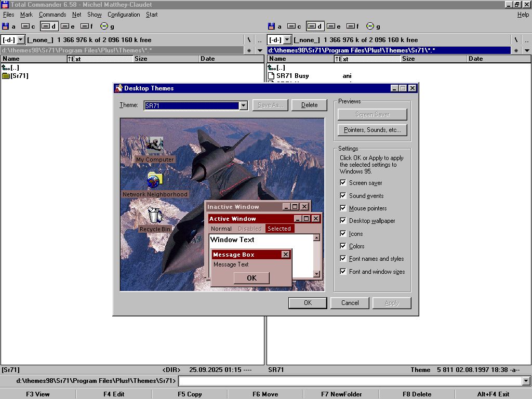
Task: Select CD-ROM drive g in left panel
Action: pyautogui.click(x=107, y=26)
